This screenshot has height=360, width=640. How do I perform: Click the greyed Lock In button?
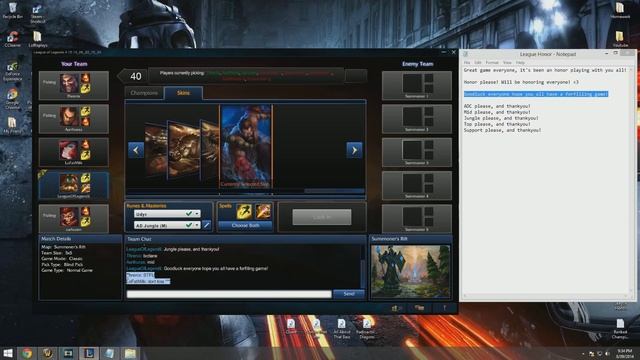click(322, 217)
